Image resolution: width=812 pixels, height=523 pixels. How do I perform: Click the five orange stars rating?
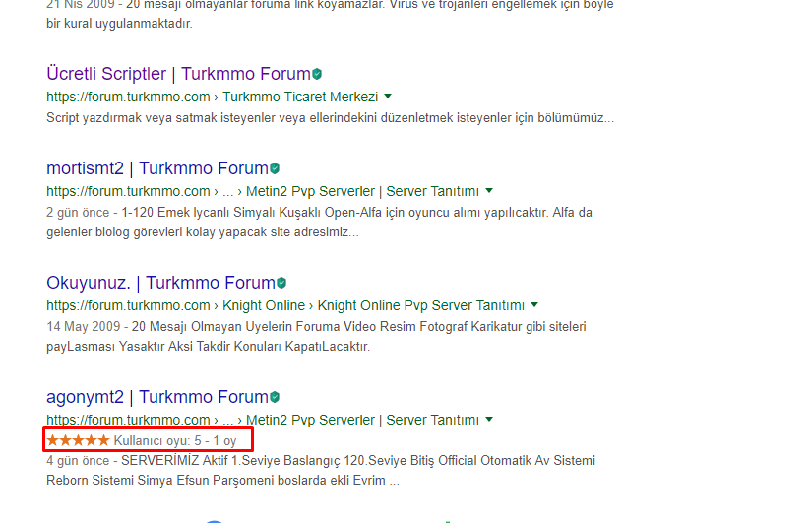click(78, 440)
